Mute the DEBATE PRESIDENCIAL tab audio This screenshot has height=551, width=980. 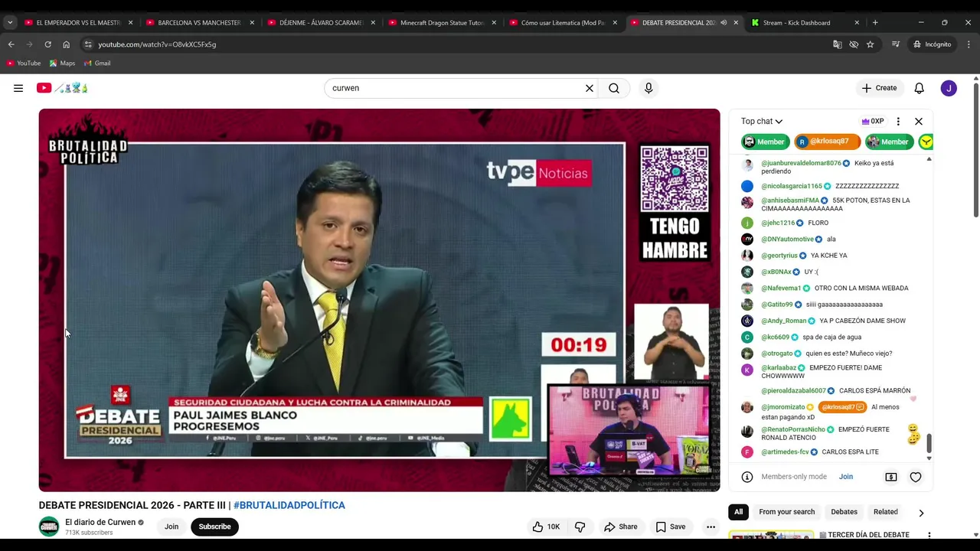(724, 23)
